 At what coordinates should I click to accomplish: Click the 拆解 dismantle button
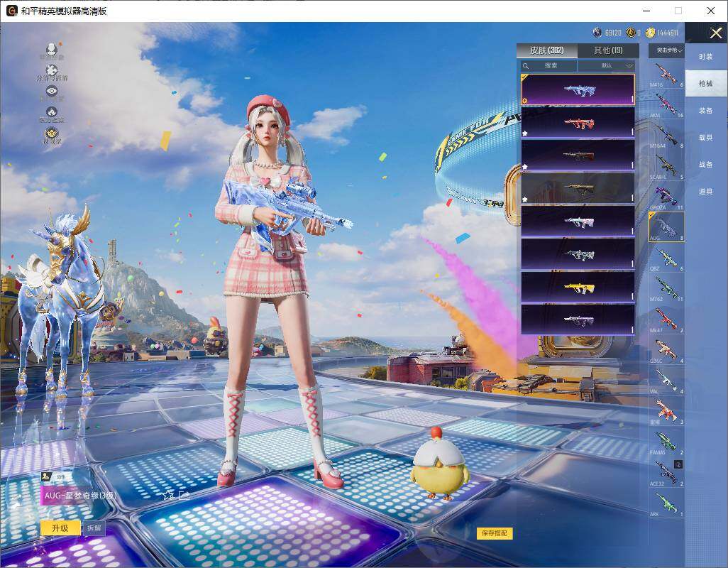94,528
